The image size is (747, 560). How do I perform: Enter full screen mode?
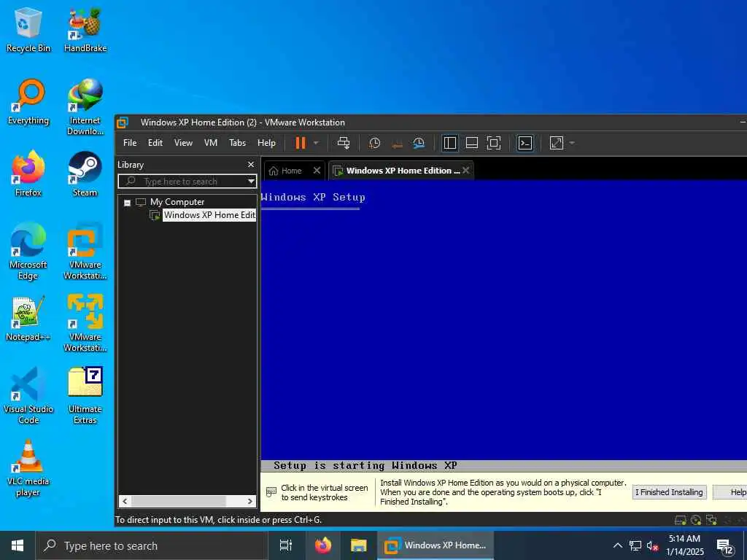(x=494, y=143)
